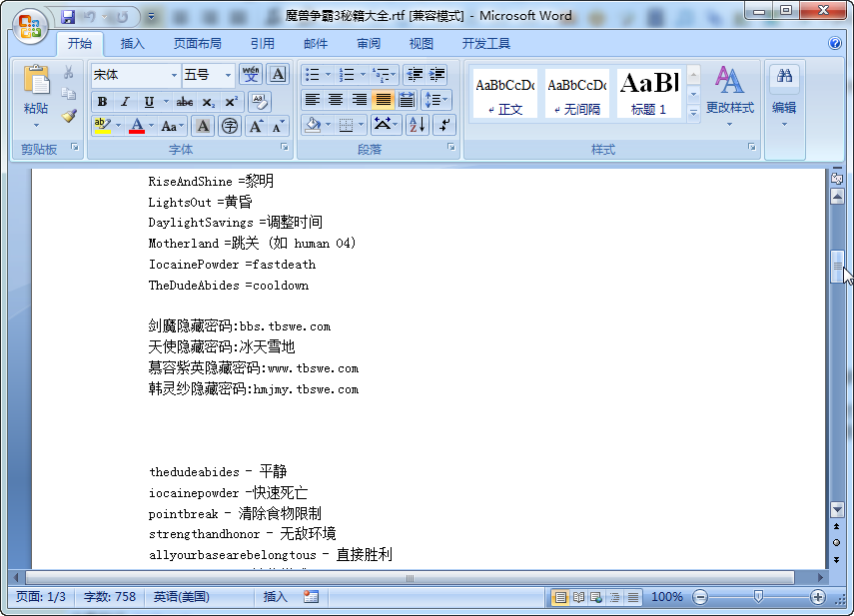Click the Format Painter brush icon

pyautogui.click(x=69, y=116)
